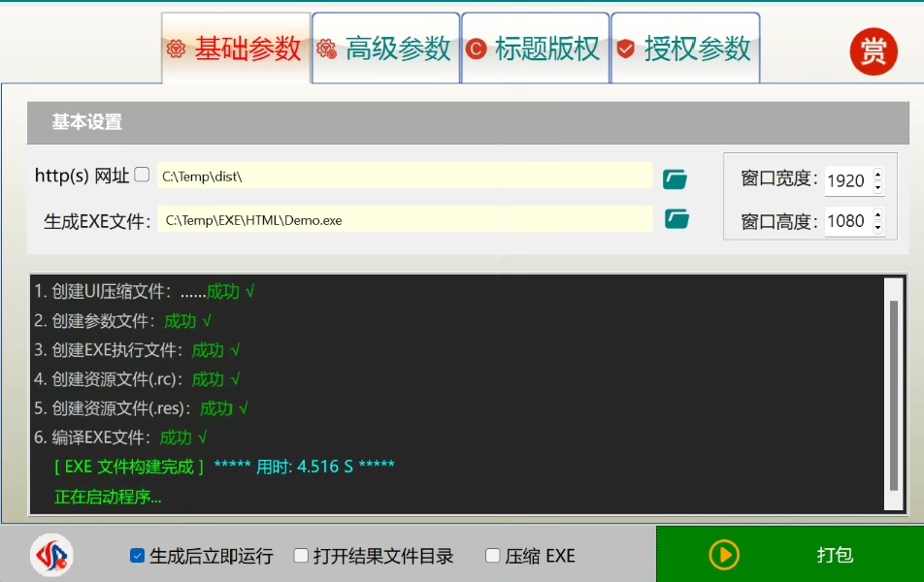Open the red 赏 reward icon

pyautogui.click(x=874, y=51)
